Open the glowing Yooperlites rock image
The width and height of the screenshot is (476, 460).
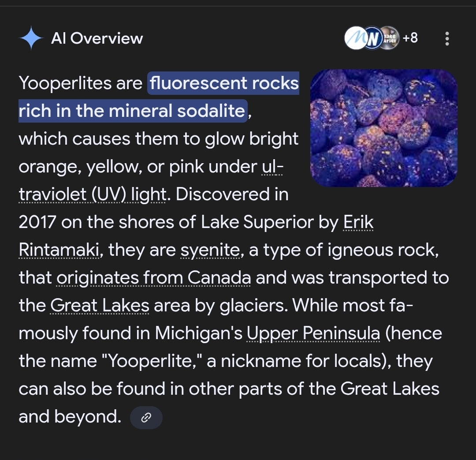[383, 128]
